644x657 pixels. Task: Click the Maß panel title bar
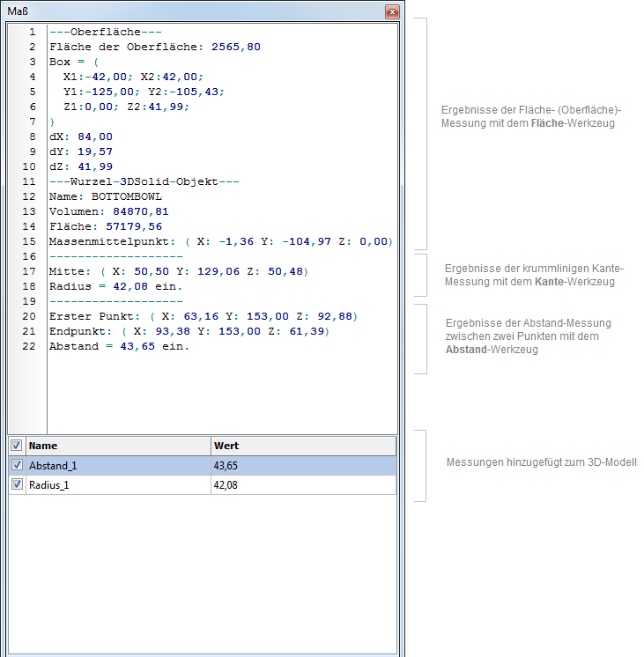coord(176,11)
